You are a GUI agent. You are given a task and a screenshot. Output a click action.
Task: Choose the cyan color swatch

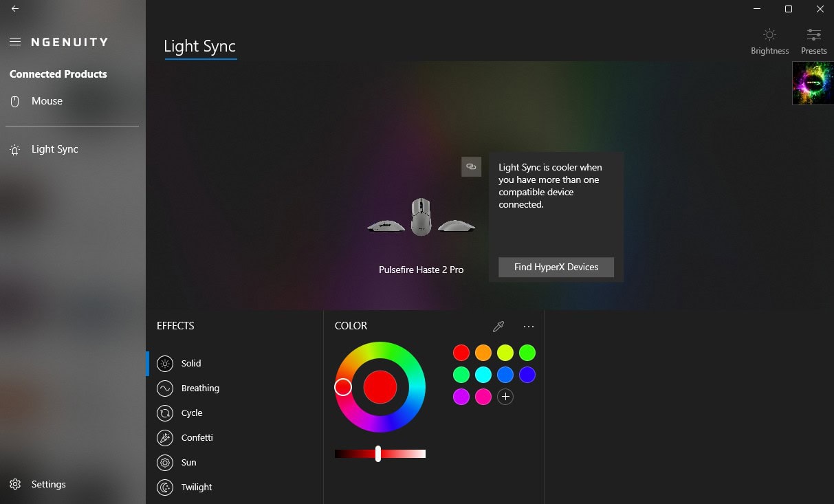coord(483,375)
